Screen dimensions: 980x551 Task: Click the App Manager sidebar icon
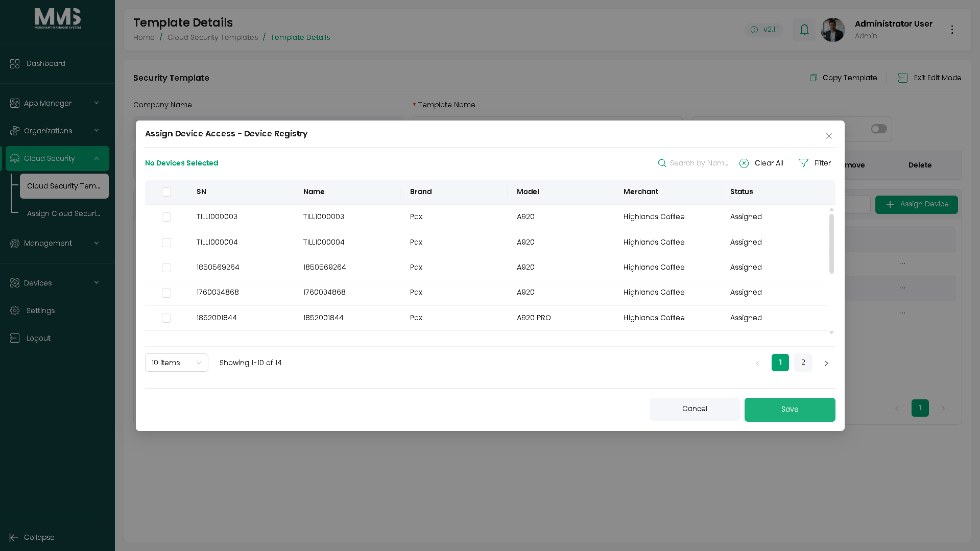coord(15,103)
